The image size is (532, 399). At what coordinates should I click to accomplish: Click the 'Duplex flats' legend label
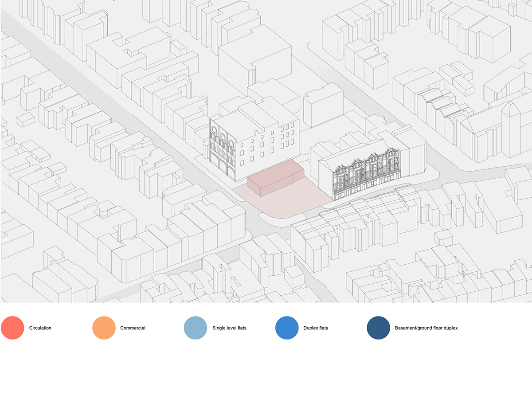tap(316, 328)
